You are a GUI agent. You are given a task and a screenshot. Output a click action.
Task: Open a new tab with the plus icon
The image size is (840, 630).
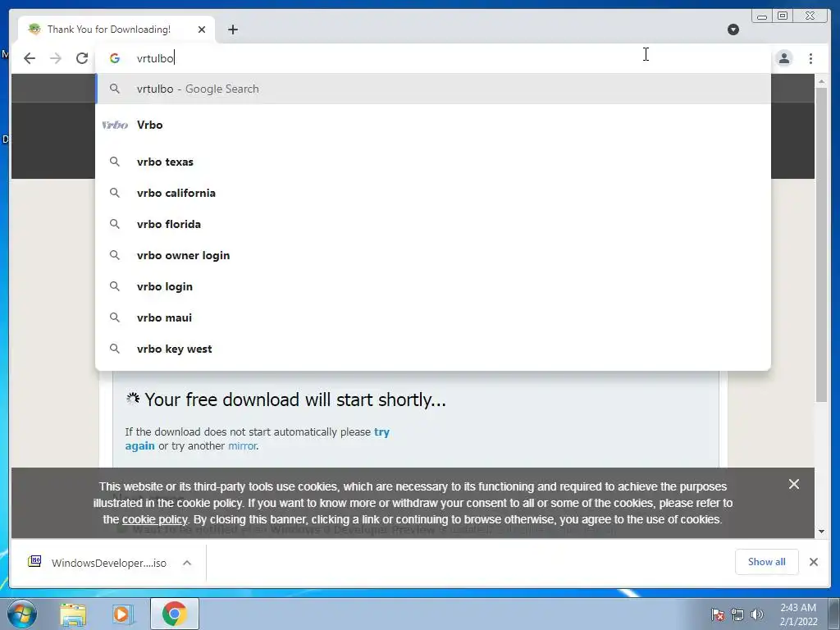point(232,30)
